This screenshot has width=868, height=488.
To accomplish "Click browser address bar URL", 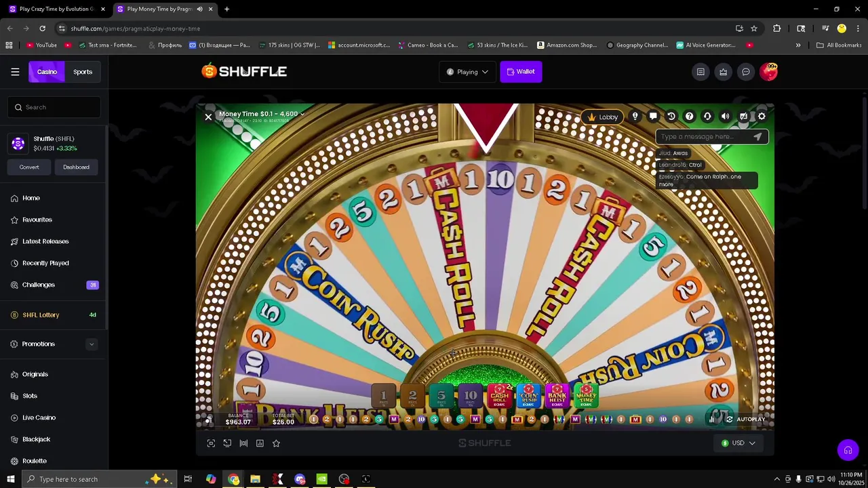I will point(136,28).
